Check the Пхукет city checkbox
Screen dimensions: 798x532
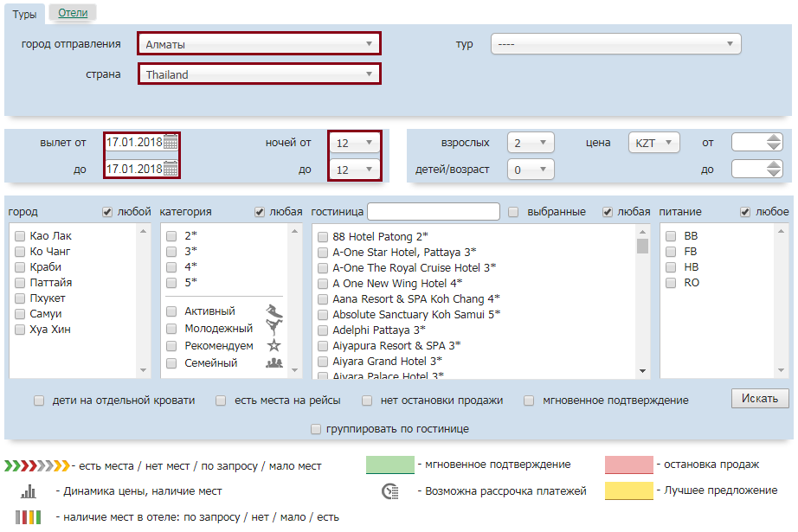tap(20, 298)
